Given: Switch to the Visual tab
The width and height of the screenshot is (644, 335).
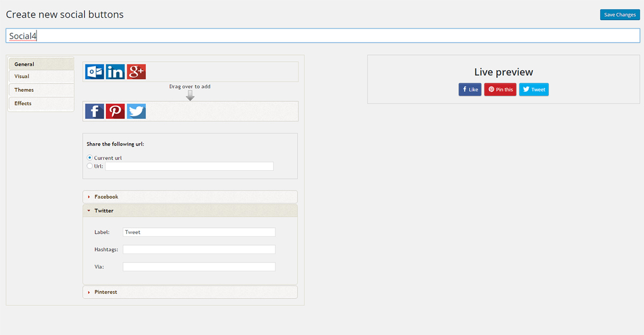Looking at the screenshot, I should point(41,77).
